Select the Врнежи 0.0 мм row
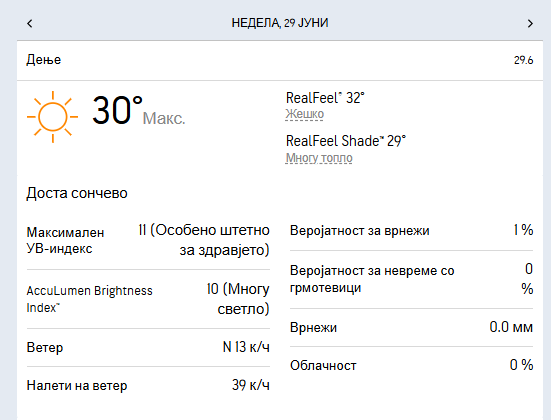The height and width of the screenshot is (420, 551). (x=411, y=327)
